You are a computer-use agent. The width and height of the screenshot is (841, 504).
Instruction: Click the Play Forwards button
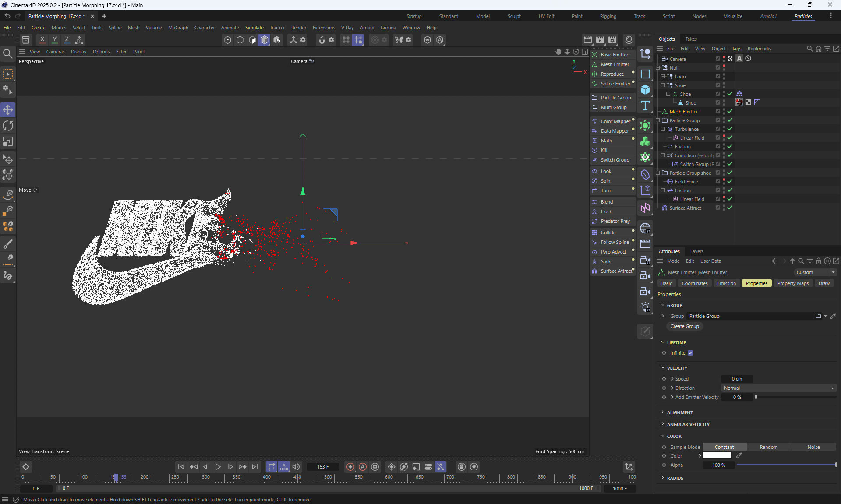218,467
